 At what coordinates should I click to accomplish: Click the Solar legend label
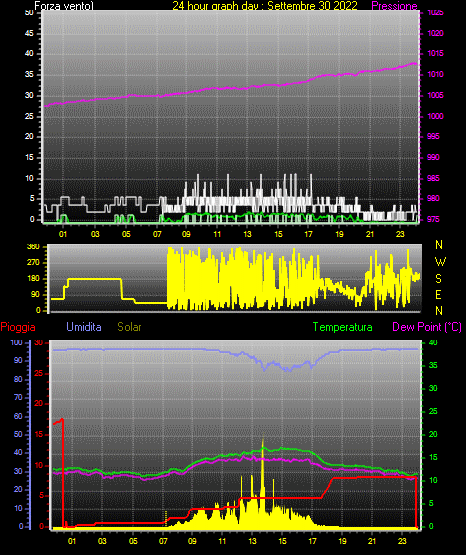point(129,327)
